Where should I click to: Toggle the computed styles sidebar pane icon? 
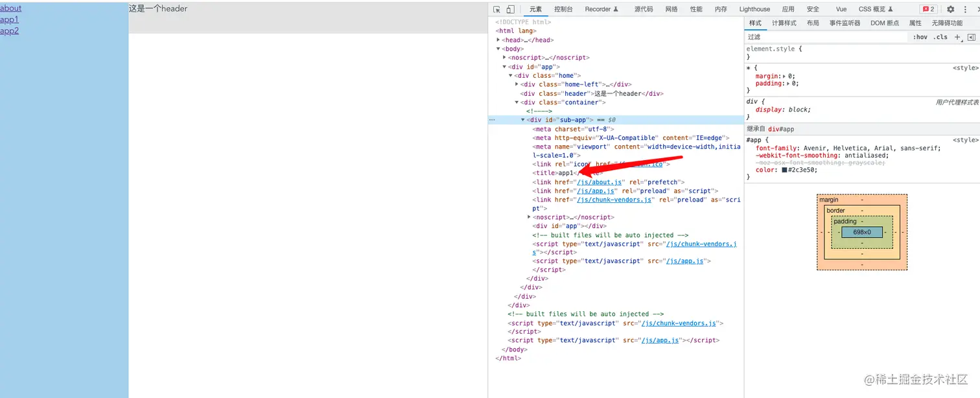pyautogui.click(x=971, y=37)
